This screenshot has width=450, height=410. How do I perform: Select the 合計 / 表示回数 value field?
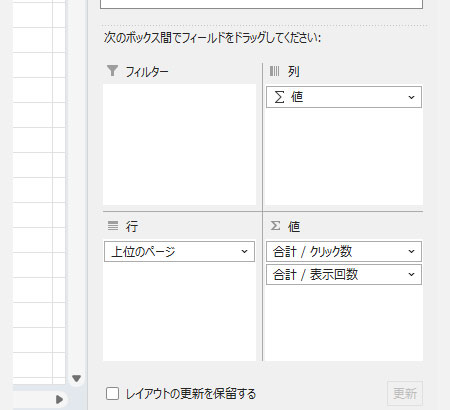tap(344, 275)
